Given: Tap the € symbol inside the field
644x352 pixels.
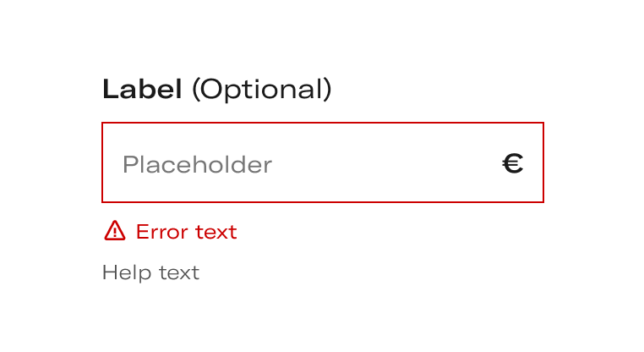Looking at the screenshot, I should tap(512, 163).
